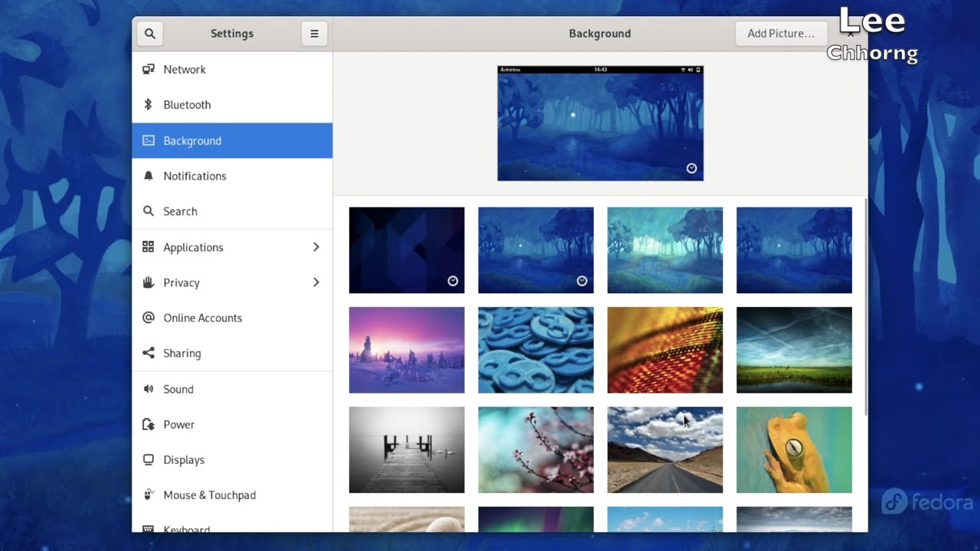Click the search magnifier button in Settings header
Viewport: 980px width, 551px height.
[x=150, y=34]
